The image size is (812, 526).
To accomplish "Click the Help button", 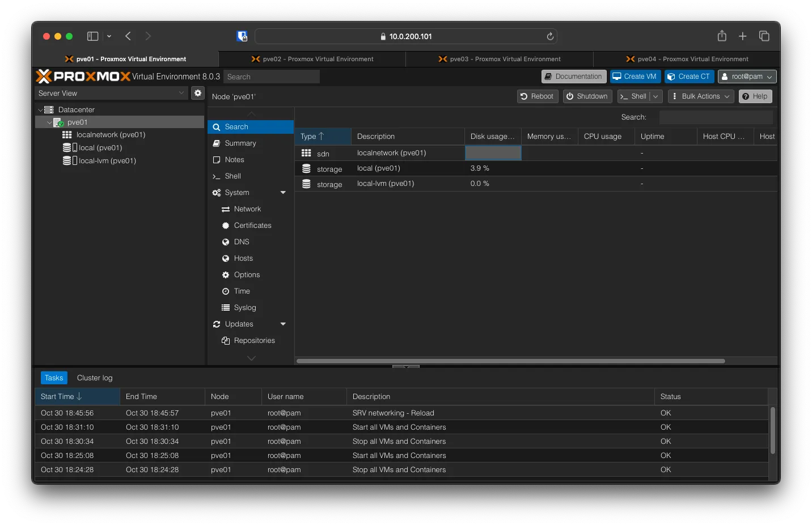I will point(755,96).
